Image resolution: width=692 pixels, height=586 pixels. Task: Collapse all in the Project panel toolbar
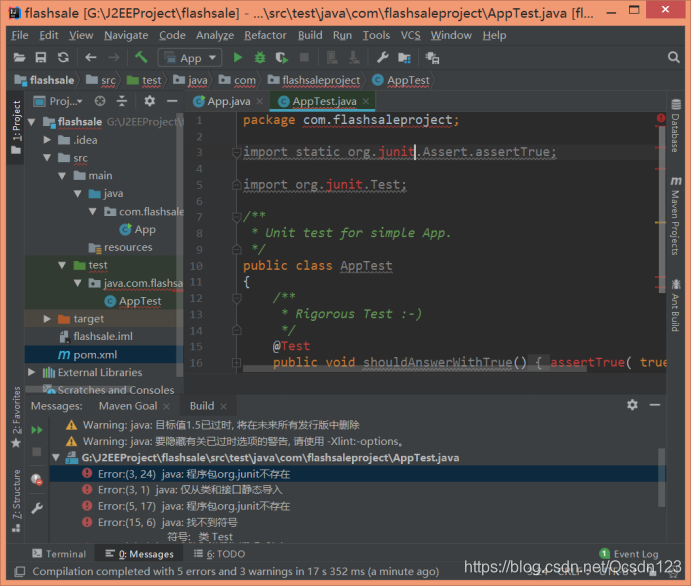122,101
